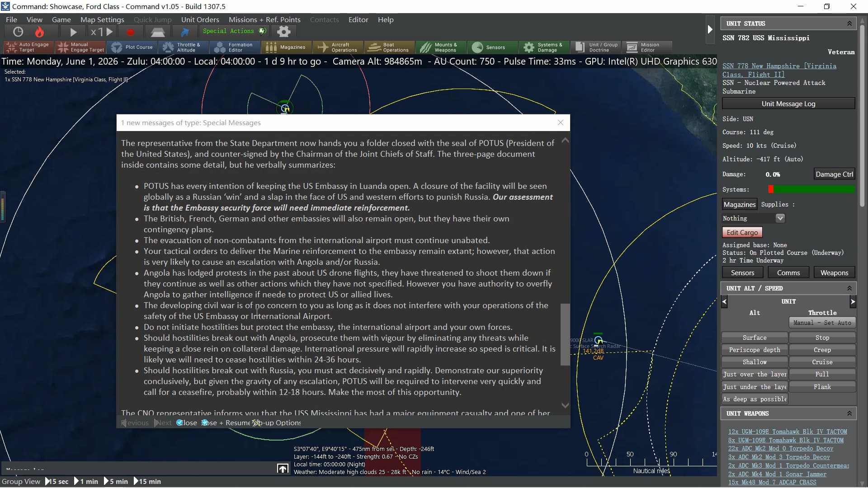868x488 pixels.
Task: Set throttle to Creep
Action: point(822,350)
